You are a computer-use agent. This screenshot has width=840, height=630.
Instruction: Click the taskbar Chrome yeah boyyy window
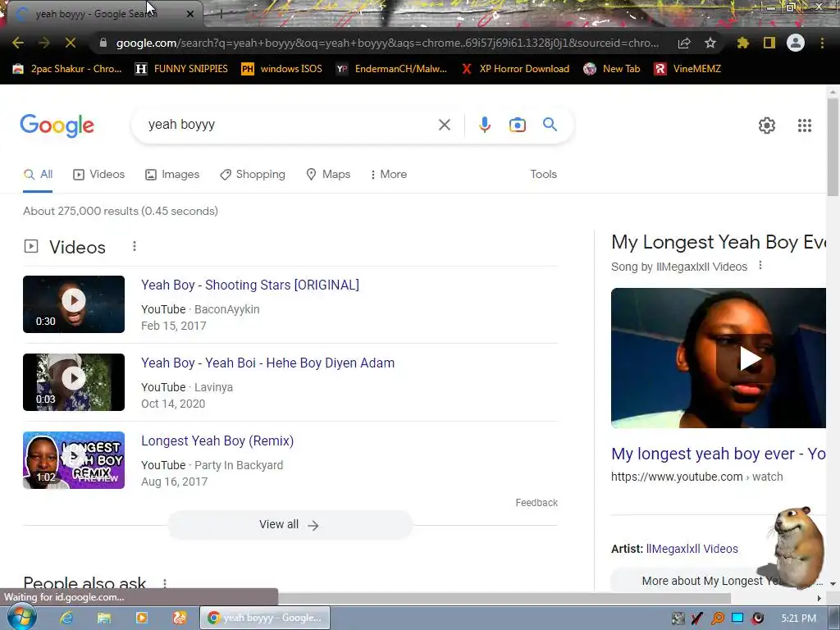(265, 618)
